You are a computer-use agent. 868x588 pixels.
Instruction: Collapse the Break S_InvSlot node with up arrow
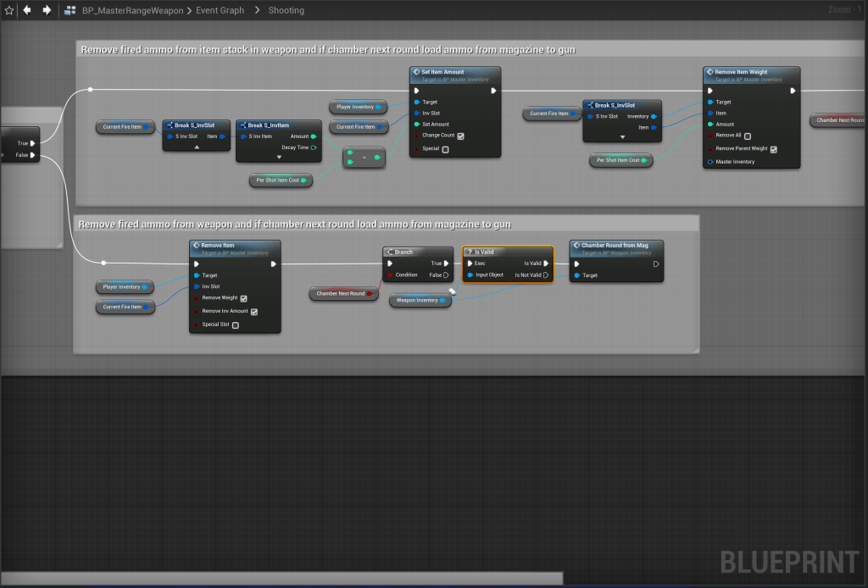tap(196, 147)
